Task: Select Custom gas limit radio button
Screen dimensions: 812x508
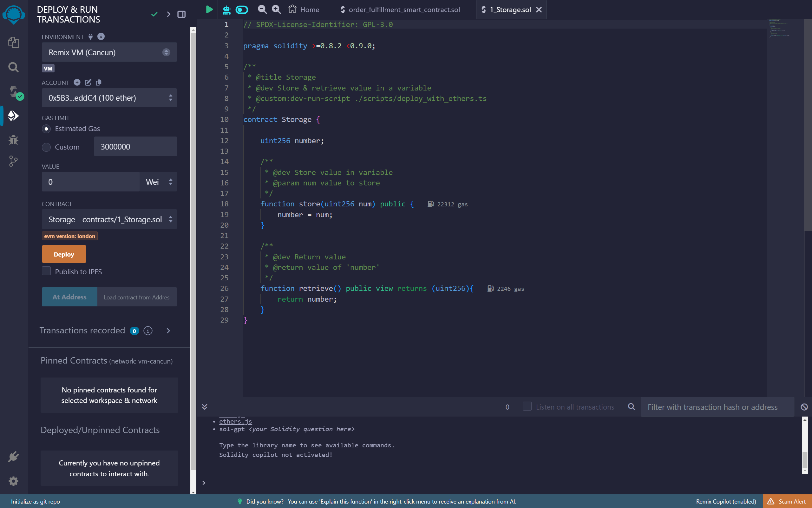Action: coord(46,147)
